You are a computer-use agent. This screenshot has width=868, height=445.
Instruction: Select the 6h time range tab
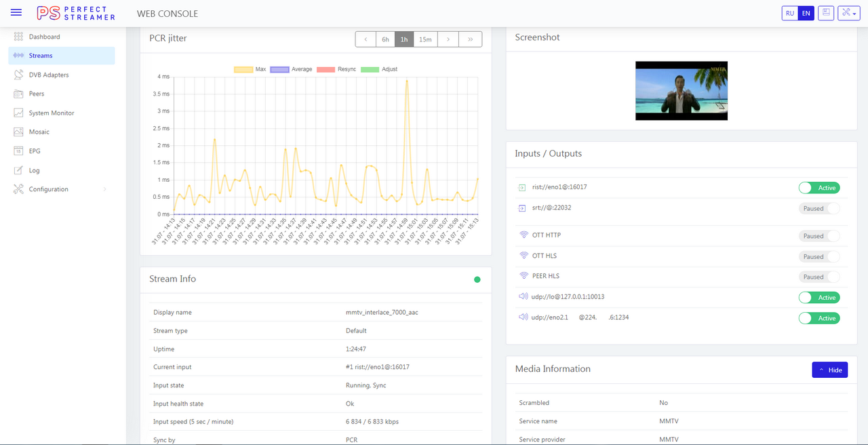(385, 39)
